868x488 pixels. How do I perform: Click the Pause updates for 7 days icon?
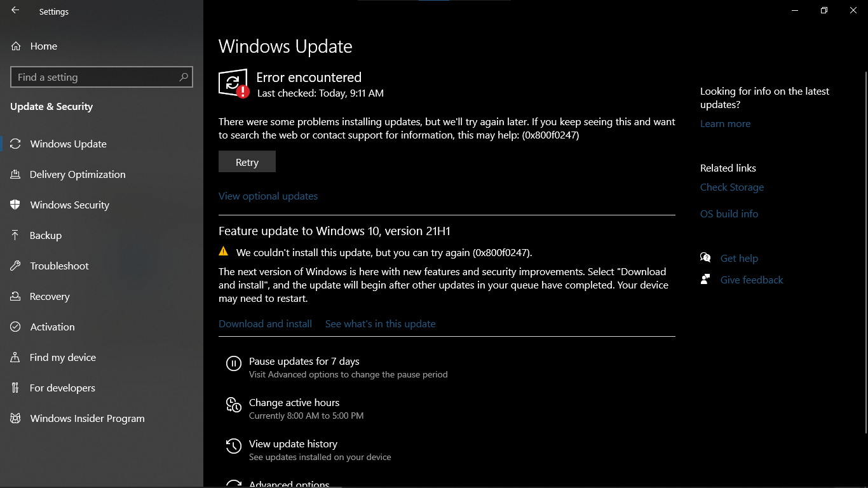233,363
